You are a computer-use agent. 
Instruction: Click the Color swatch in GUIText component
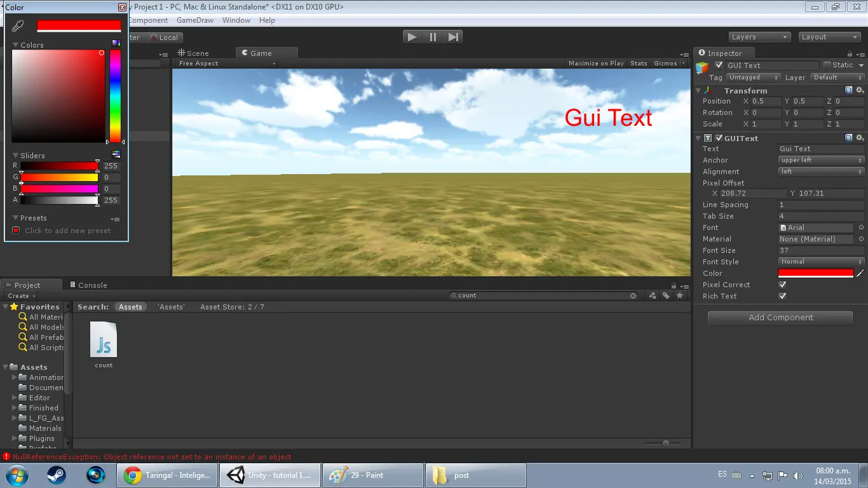(x=816, y=273)
